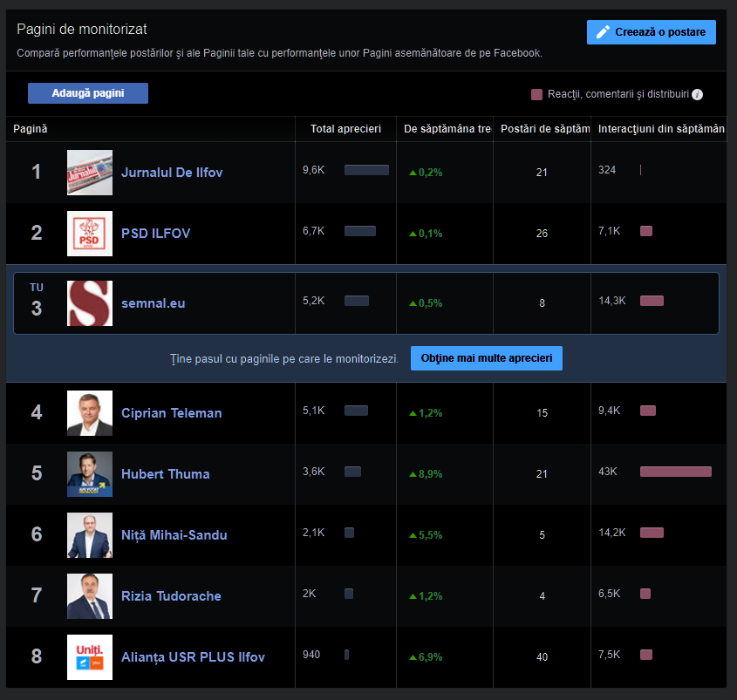Click the semnal.eu S logo
This screenshot has height=700, width=737.
coord(90,303)
